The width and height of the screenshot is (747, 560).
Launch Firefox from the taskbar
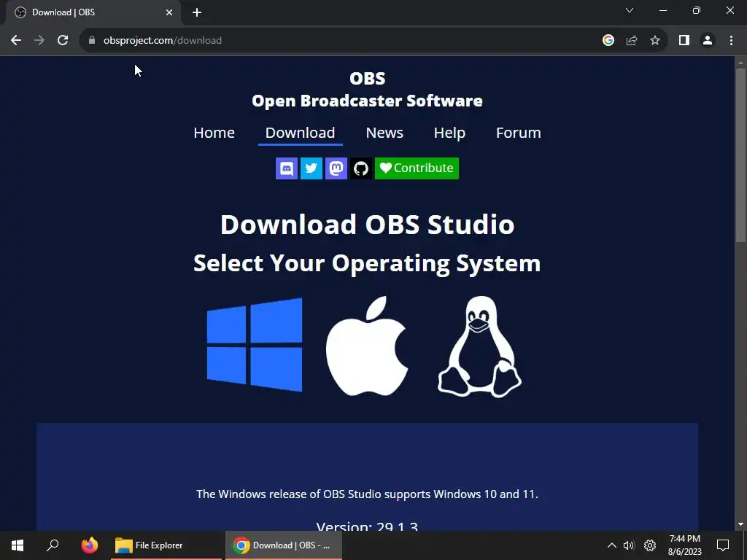(x=89, y=545)
